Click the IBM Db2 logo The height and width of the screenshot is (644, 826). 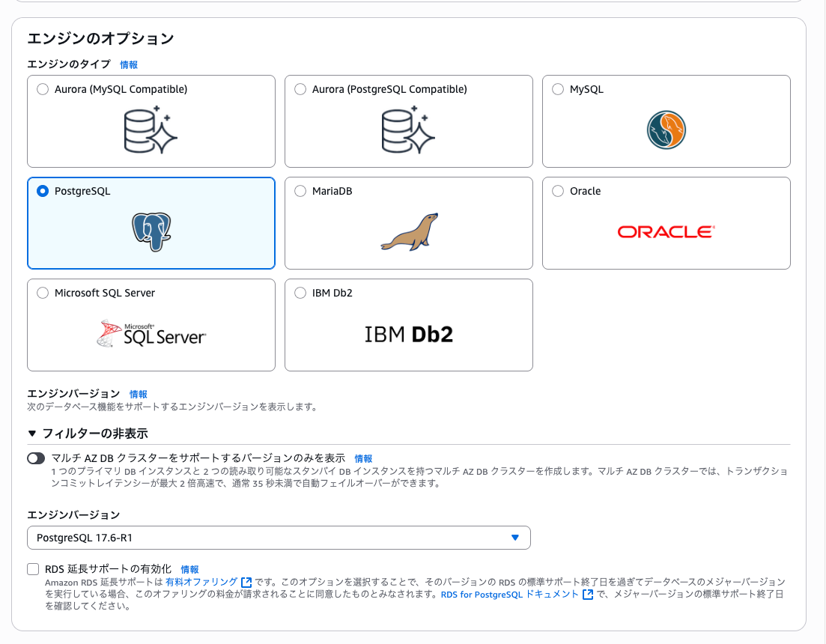coord(408,335)
